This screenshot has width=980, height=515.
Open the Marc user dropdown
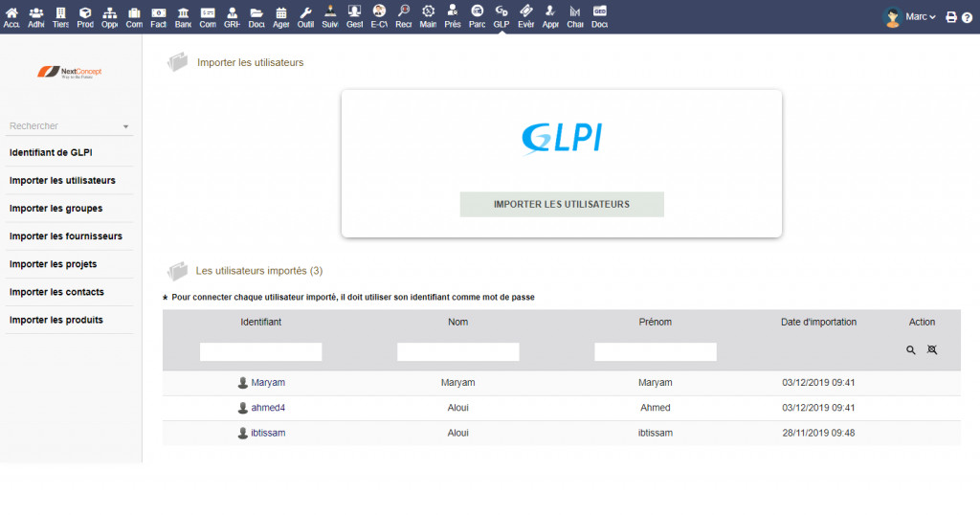click(x=920, y=17)
